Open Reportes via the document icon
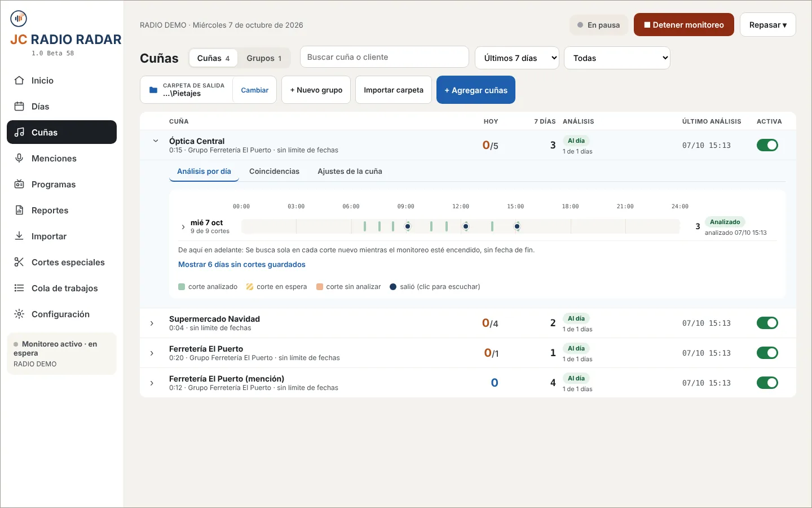This screenshot has width=812, height=508. [19, 211]
